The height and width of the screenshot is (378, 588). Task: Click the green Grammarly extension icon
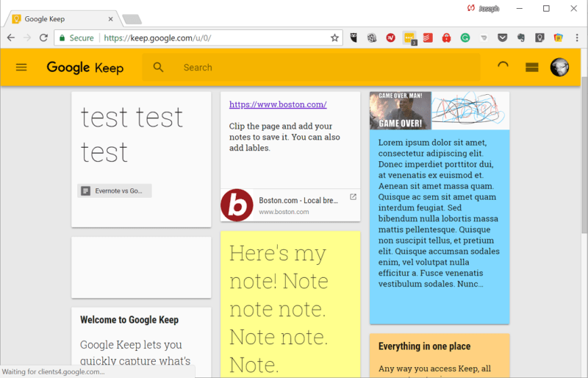pos(465,38)
